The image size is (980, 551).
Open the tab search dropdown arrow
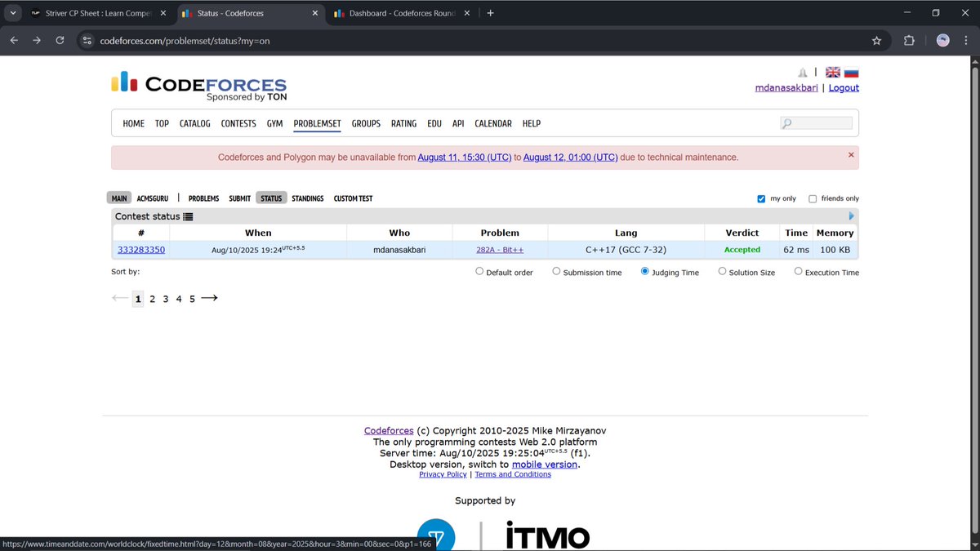pyautogui.click(x=13, y=13)
